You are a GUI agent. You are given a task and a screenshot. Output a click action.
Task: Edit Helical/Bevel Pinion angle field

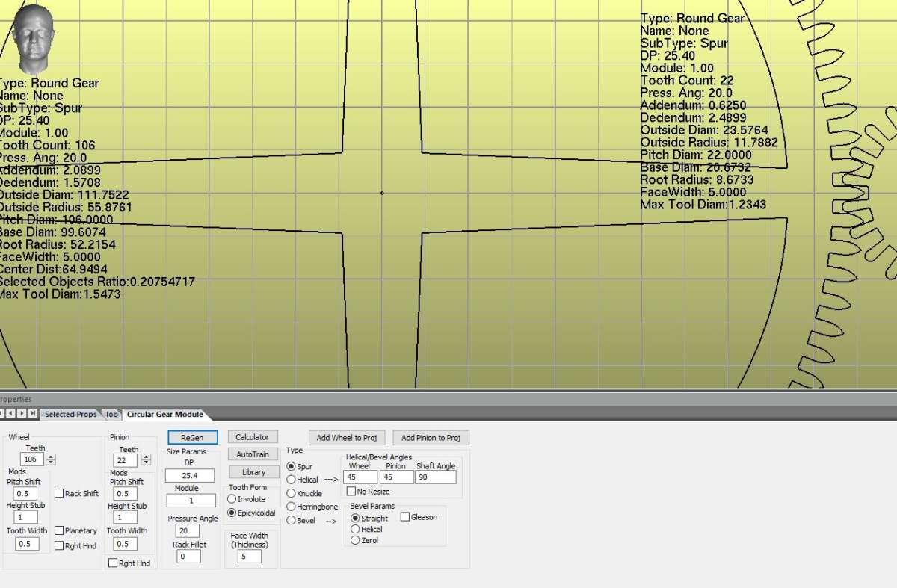click(397, 477)
